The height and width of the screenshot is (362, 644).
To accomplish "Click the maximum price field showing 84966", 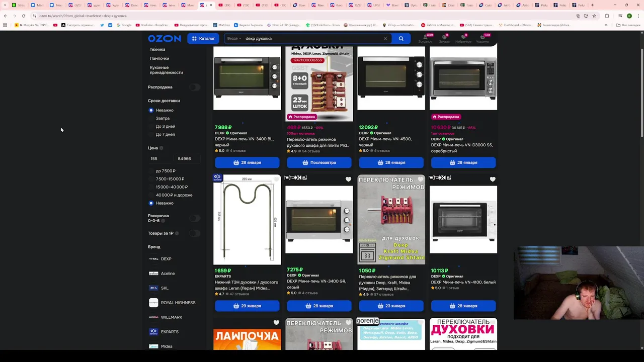I will 187,158.
